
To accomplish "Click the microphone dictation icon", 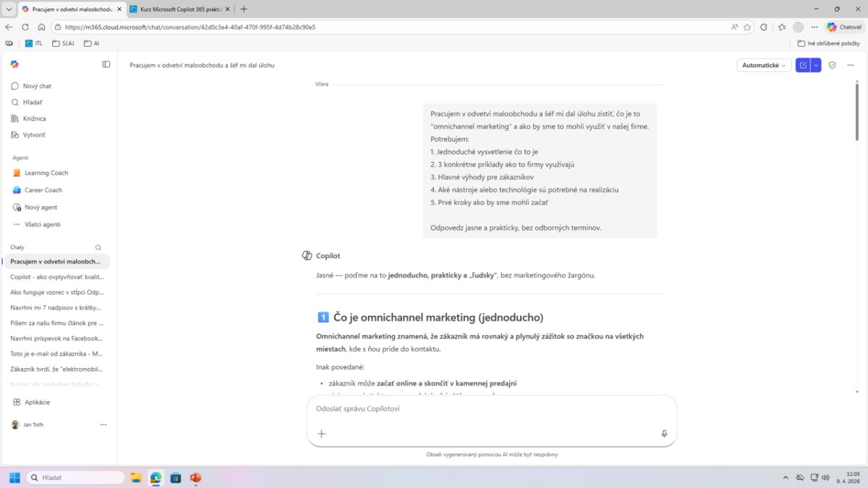I will click(664, 434).
